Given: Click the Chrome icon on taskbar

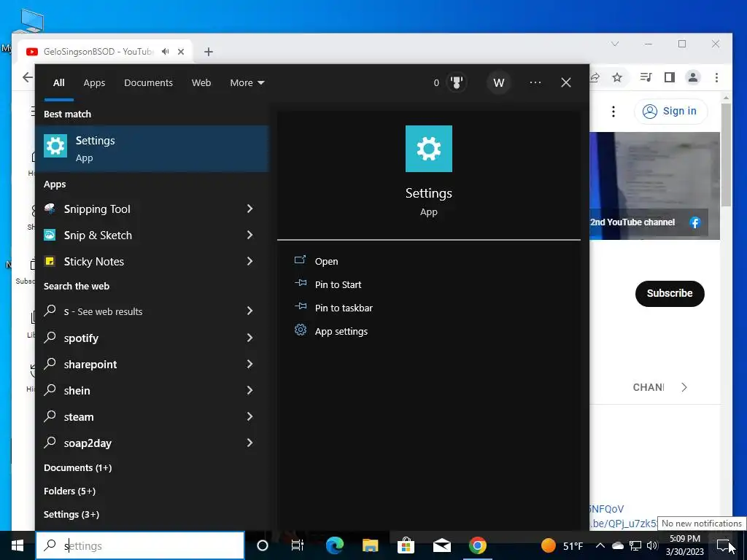Looking at the screenshot, I should pos(477,545).
